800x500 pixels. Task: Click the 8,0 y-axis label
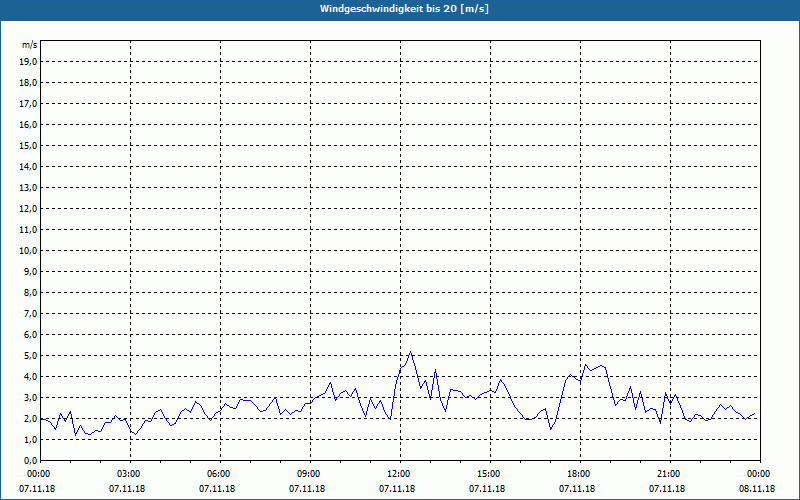[x=31, y=292]
